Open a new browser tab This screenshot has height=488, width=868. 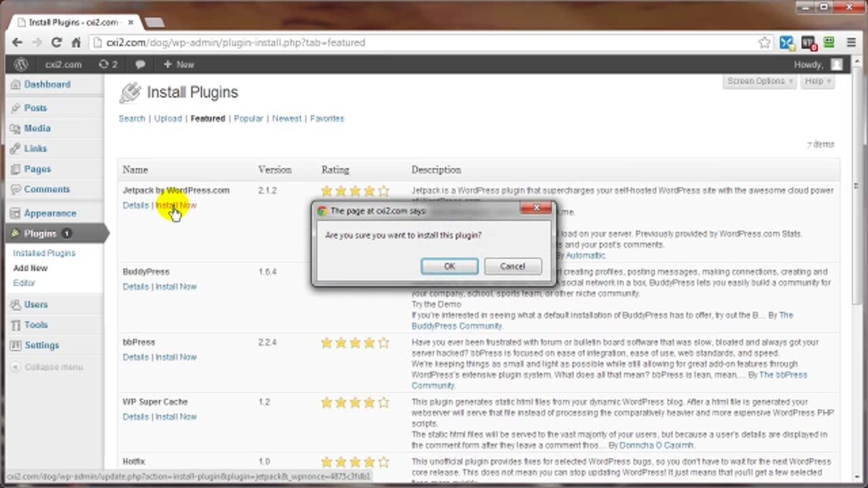tap(154, 22)
